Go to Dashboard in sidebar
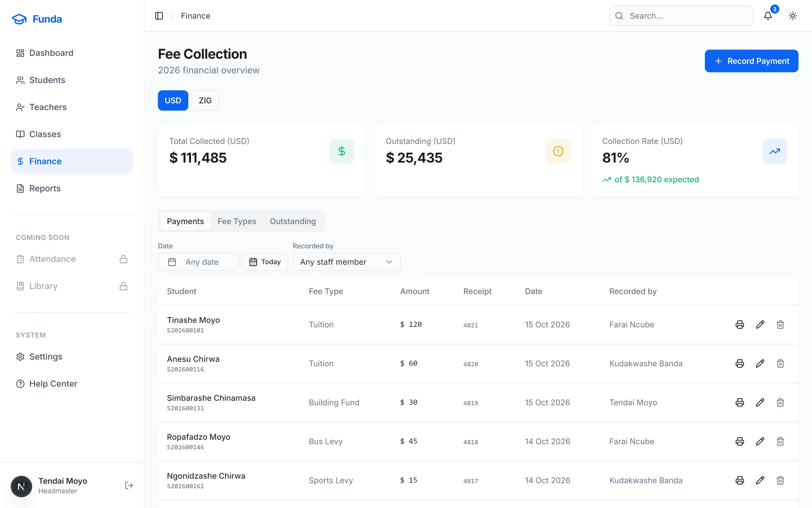 coord(72,53)
